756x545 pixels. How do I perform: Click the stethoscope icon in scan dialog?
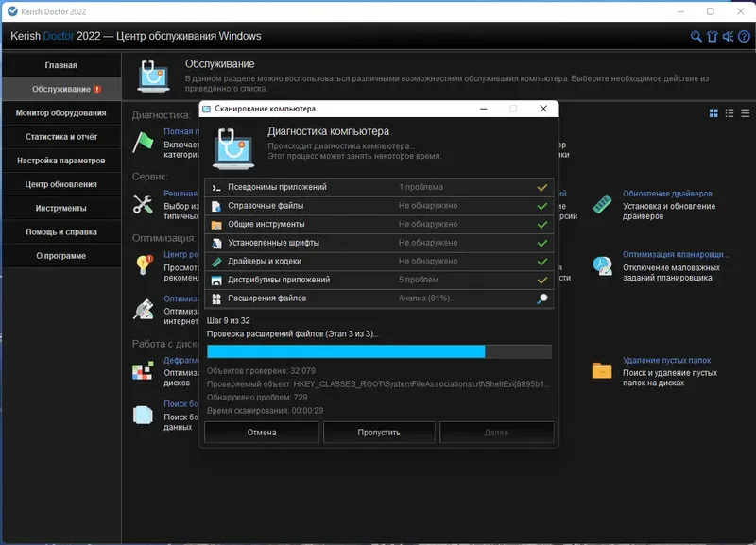[x=233, y=148]
